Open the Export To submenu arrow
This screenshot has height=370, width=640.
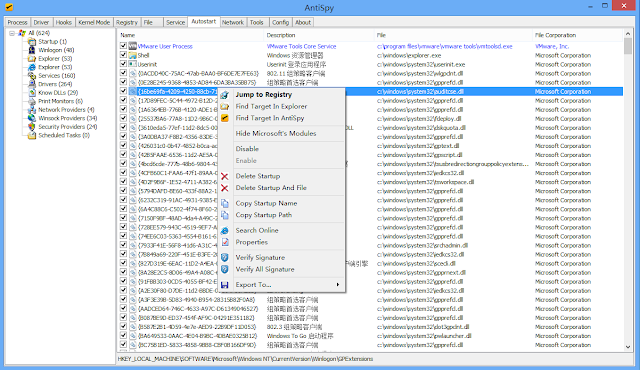338,285
